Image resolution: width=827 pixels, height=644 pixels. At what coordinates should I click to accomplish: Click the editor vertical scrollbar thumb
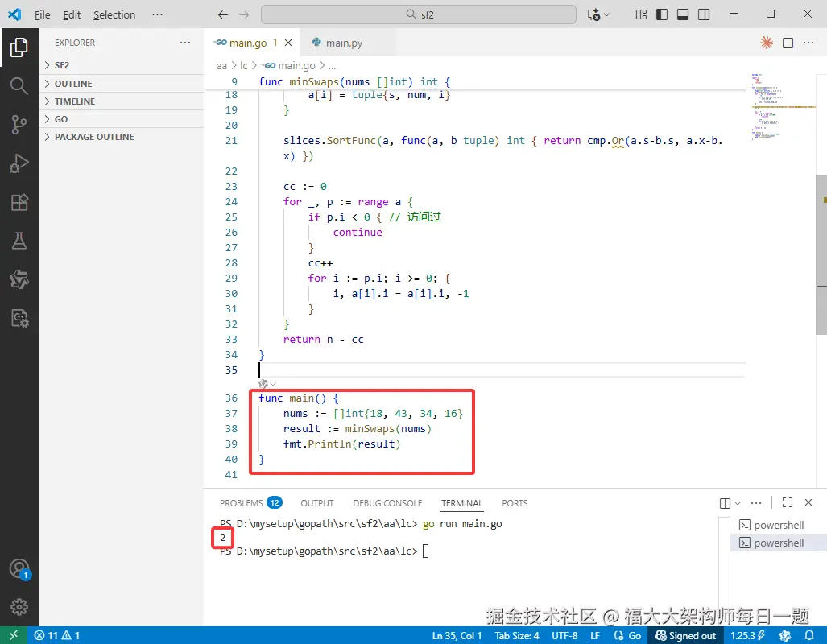[821, 254]
